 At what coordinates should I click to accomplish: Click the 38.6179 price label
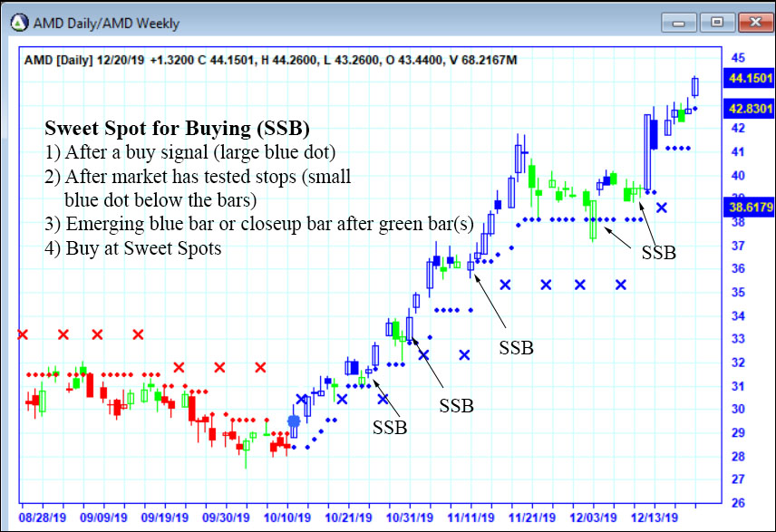749,207
